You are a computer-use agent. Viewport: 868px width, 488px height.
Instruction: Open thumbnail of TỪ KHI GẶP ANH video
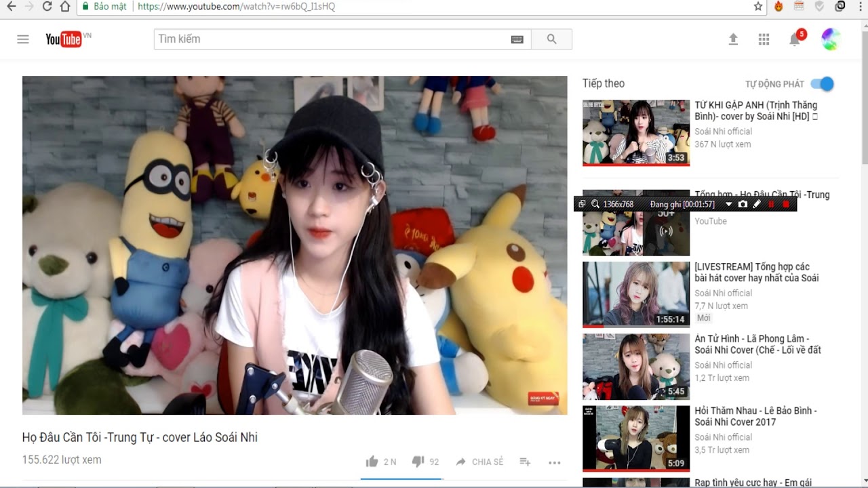tap(636, 132)
